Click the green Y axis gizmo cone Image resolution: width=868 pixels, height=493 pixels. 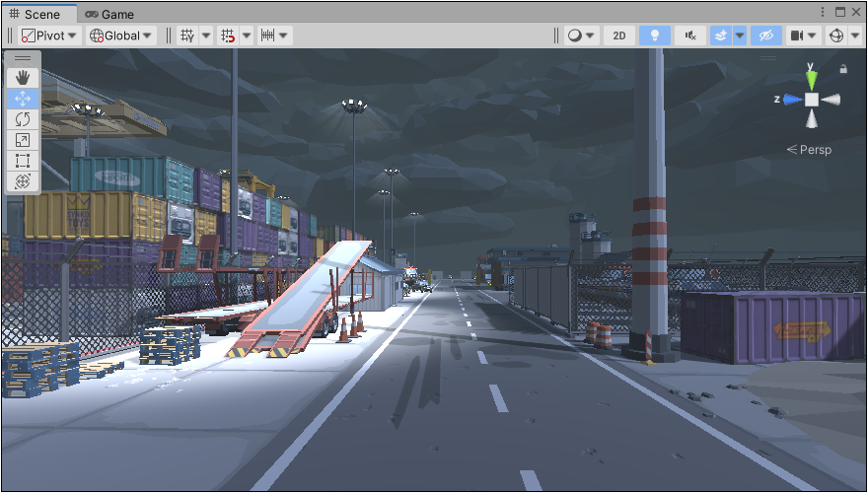point(811,76)
